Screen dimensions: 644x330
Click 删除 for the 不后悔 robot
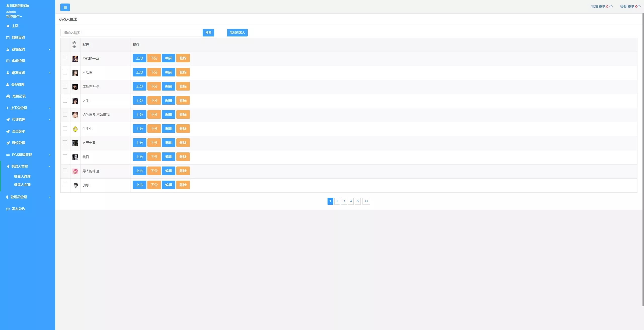[183, 72]
